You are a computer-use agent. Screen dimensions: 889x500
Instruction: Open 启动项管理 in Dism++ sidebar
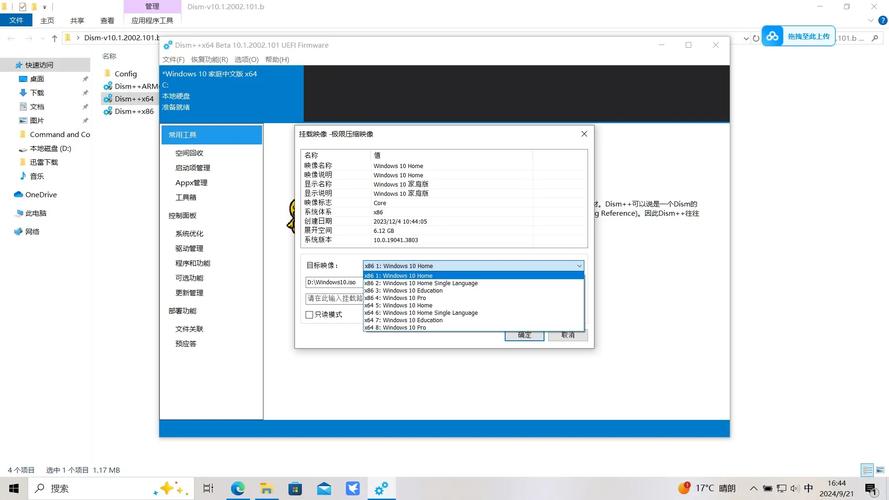pyautogui.click(x=193, y=168)
